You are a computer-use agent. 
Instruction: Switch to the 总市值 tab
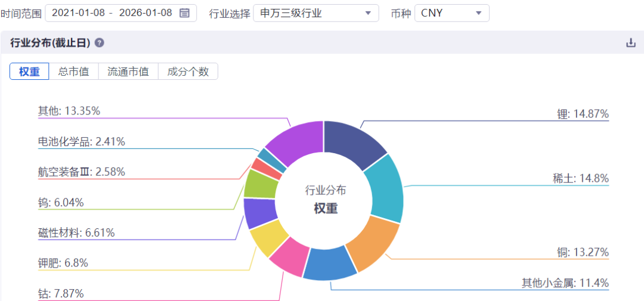(74, 72)
